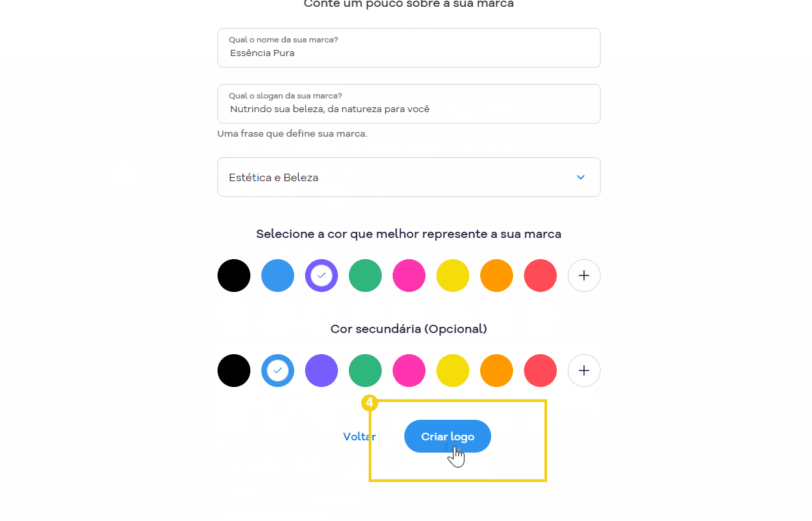Expand the Estética e Beleza dropdown arrow
The height and width of the screenshot is (521, 812).
[581, 177]
